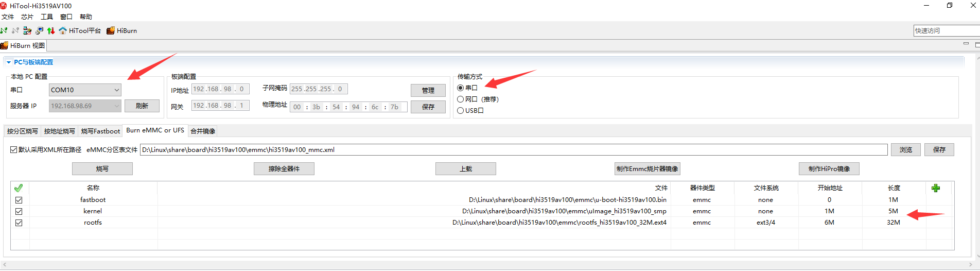
Task: Select the 串口 transfer mode radio
Action: click(x=461, y=88)
